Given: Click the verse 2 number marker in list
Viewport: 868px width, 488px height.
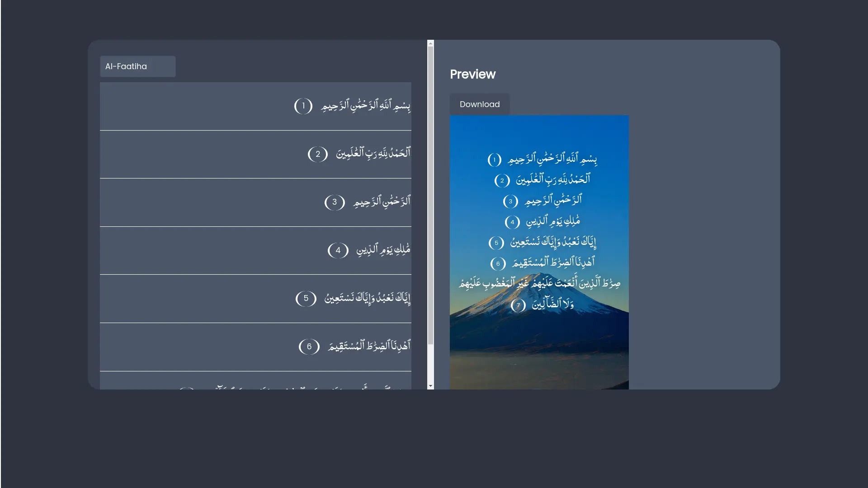Looking at the screenshot, I should 318,154.
